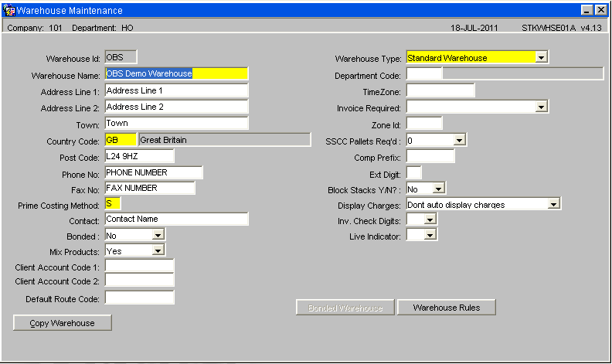Click the Address Line 2 field
Screen dimensions: 612x364
coord(176,107)
